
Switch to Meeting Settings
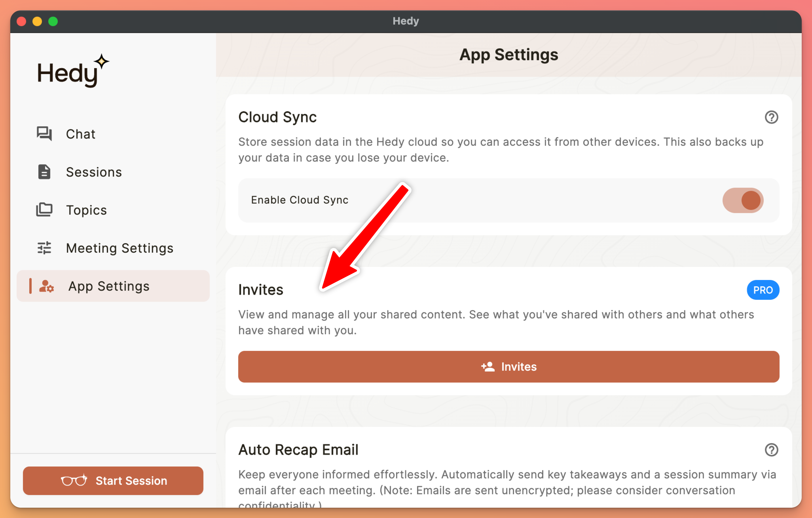pos(119,248)
